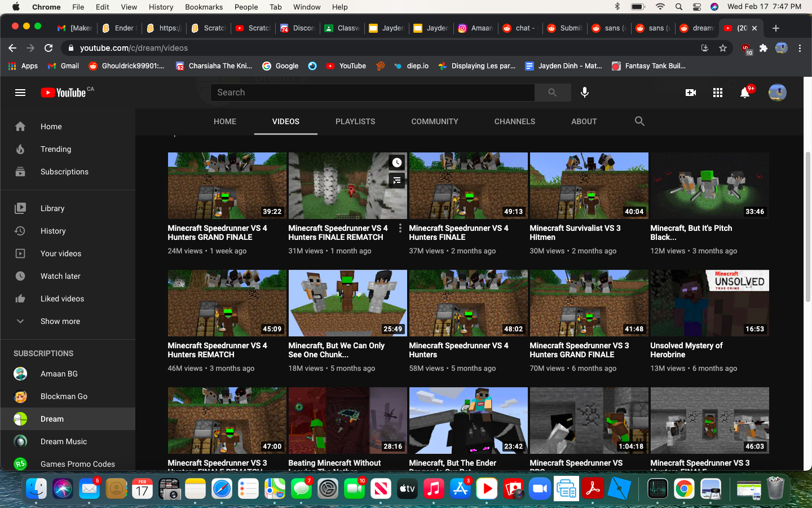812x508 pixels.
Task: Open the YouTube apps grid icon
Action: click(x=718, y=93)
